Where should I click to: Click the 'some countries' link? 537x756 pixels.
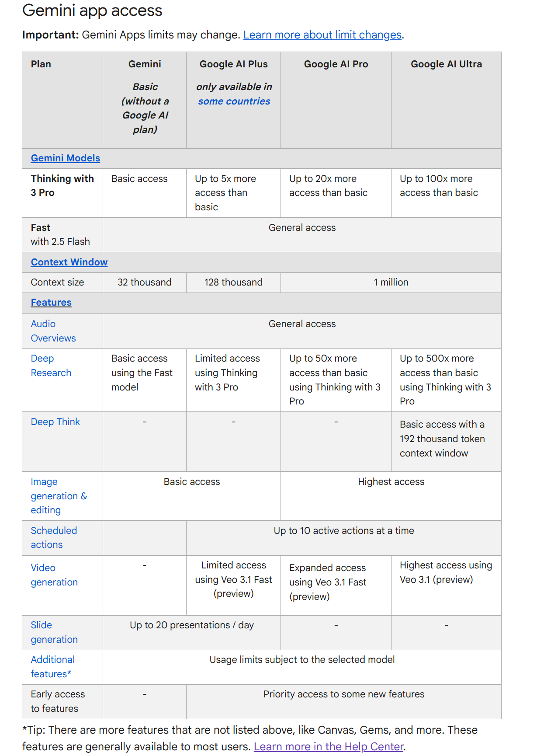234,101
